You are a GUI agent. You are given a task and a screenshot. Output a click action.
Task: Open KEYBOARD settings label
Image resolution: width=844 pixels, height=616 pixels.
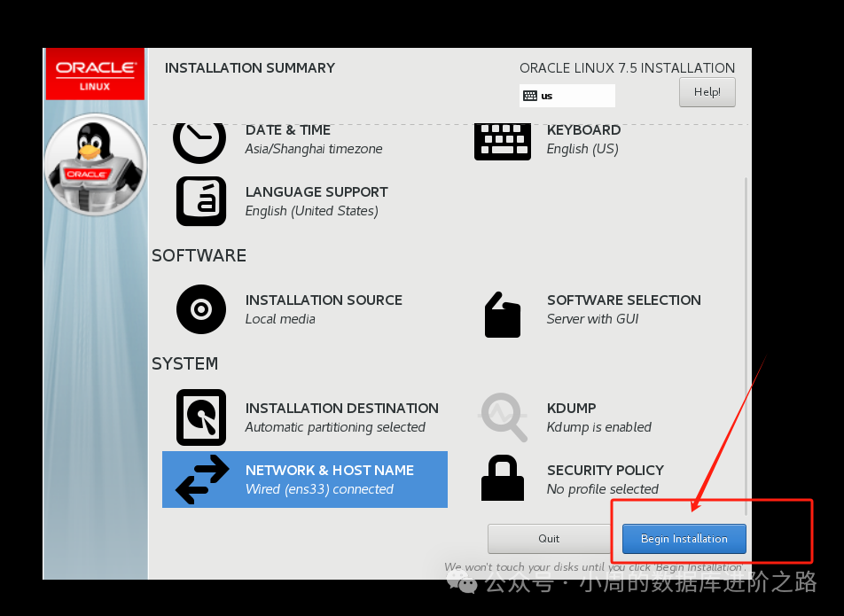[x=583, y=130]
